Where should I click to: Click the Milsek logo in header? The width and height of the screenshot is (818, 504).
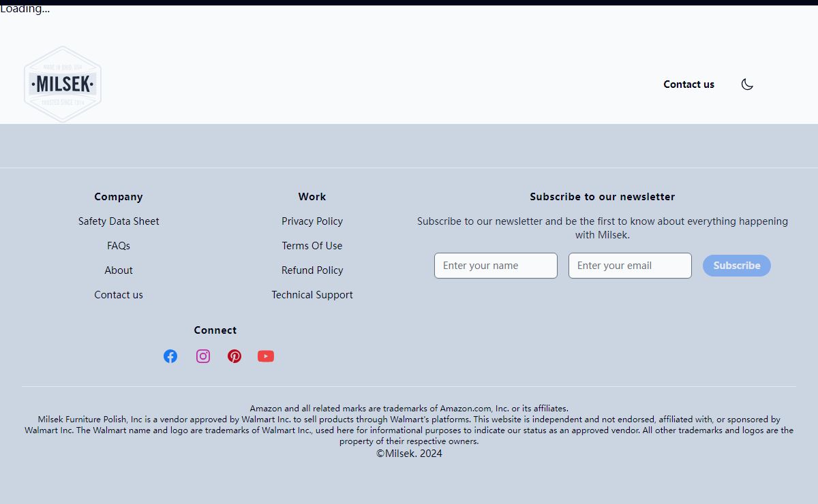pos(63,84)
